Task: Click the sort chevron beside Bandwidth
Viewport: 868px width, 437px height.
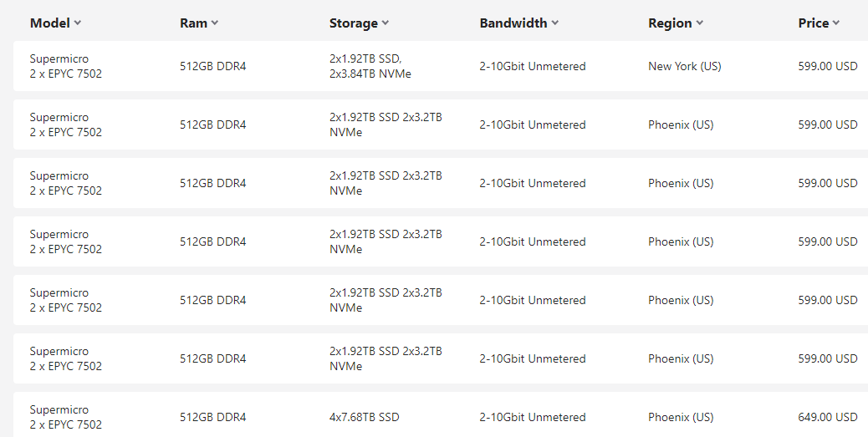Action: coord(555,23)
